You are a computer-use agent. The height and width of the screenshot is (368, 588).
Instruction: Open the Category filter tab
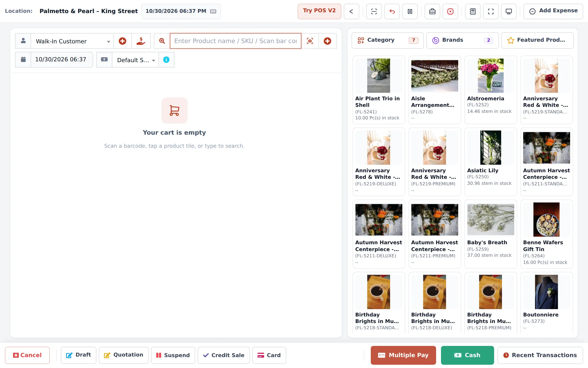click(x=388, y=40)
